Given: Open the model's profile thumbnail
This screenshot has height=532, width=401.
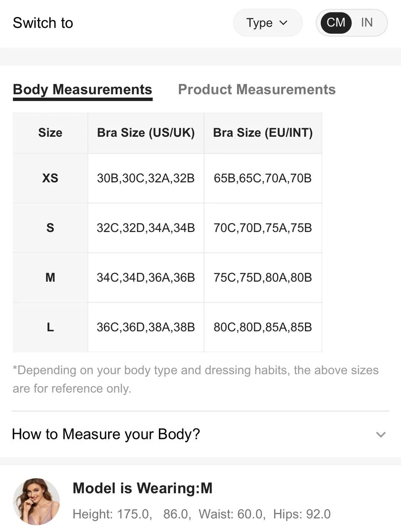Looking at the screenshot, I should pos(37,501).
